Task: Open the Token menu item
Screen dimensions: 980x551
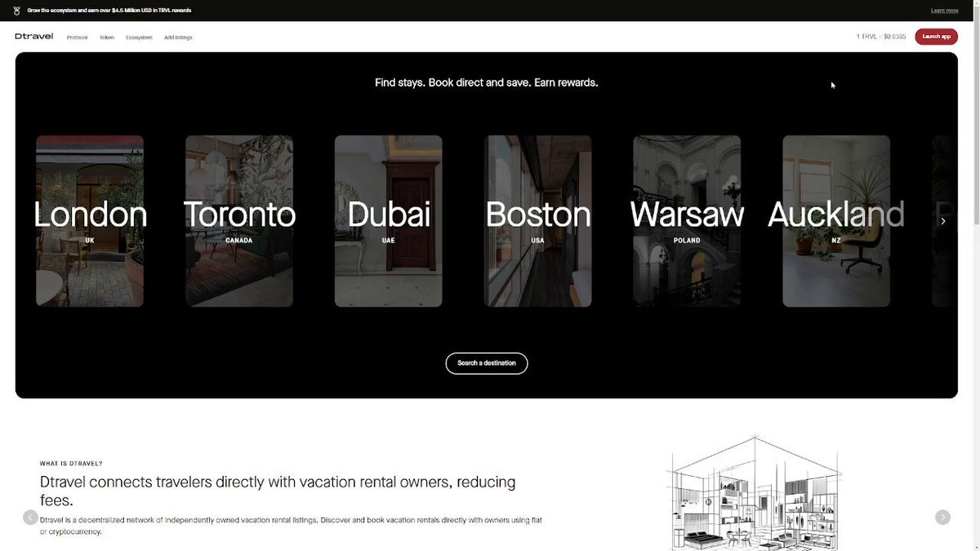Action: click(107, 38)
